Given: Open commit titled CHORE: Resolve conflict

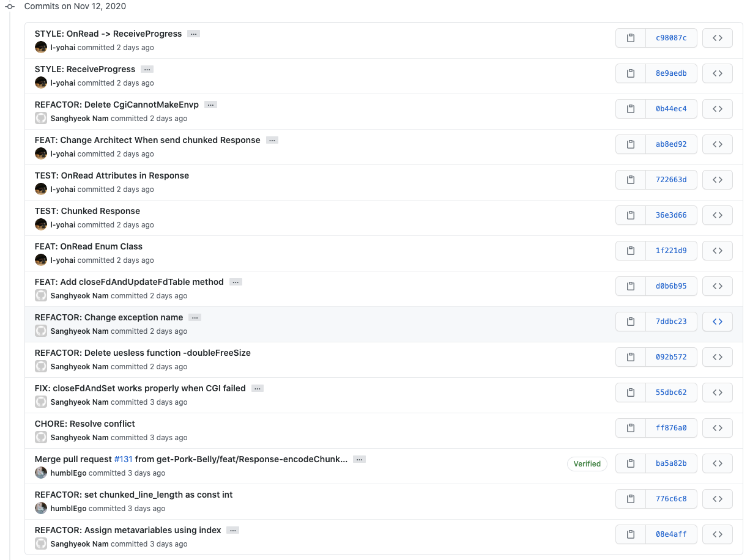Looking at the screenshot, I should coord(85,424).
